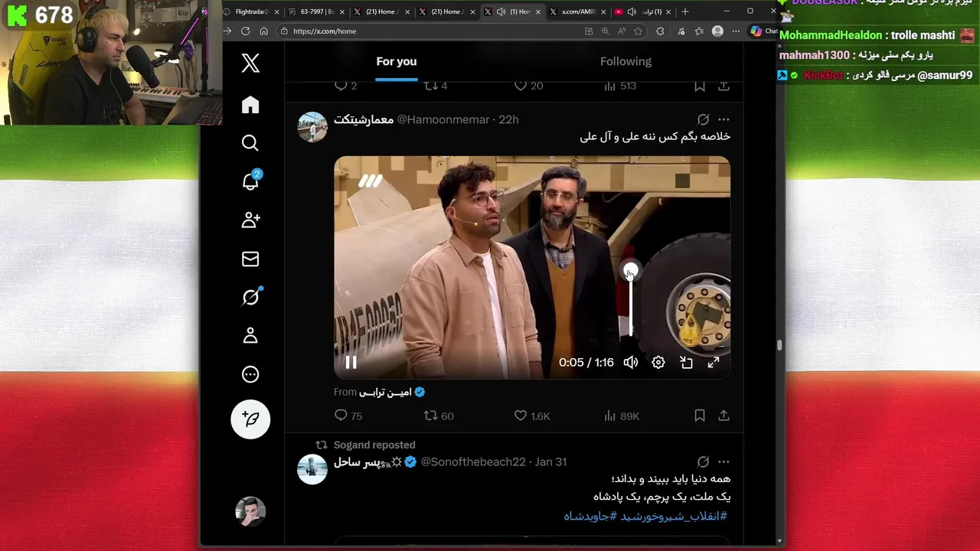Click Grok icon on Sonofthebeach22's post

point(703,461)
